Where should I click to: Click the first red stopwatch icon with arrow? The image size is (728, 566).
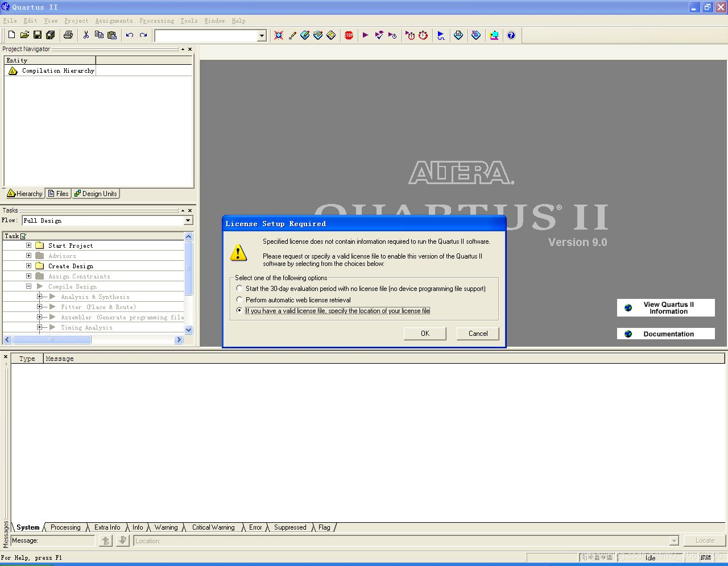(410, 35)
